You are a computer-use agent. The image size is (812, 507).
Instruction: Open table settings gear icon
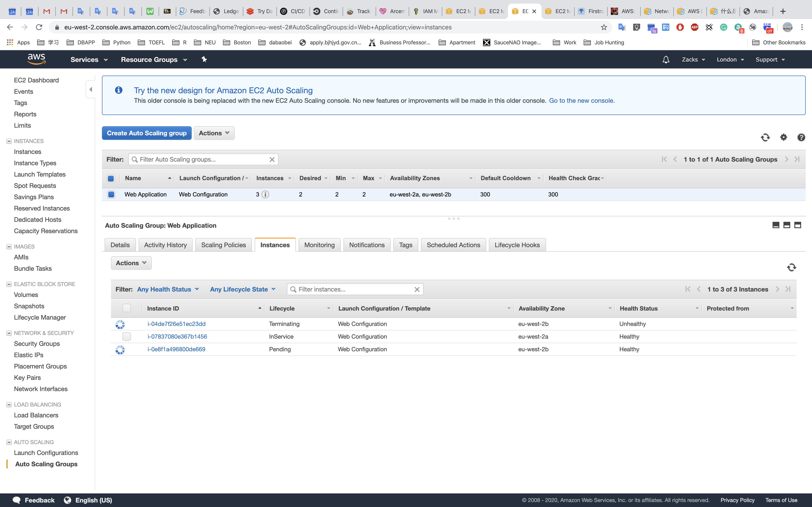[783, 137]
